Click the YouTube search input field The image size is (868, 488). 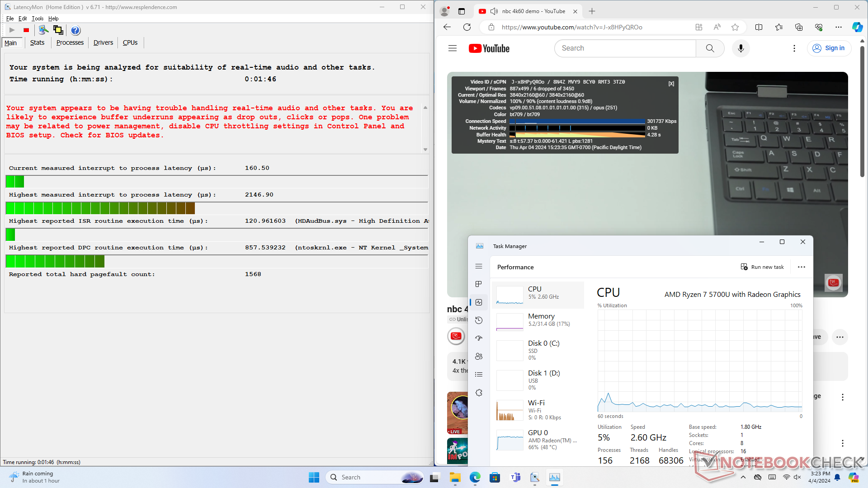click(x=625, y=48)
